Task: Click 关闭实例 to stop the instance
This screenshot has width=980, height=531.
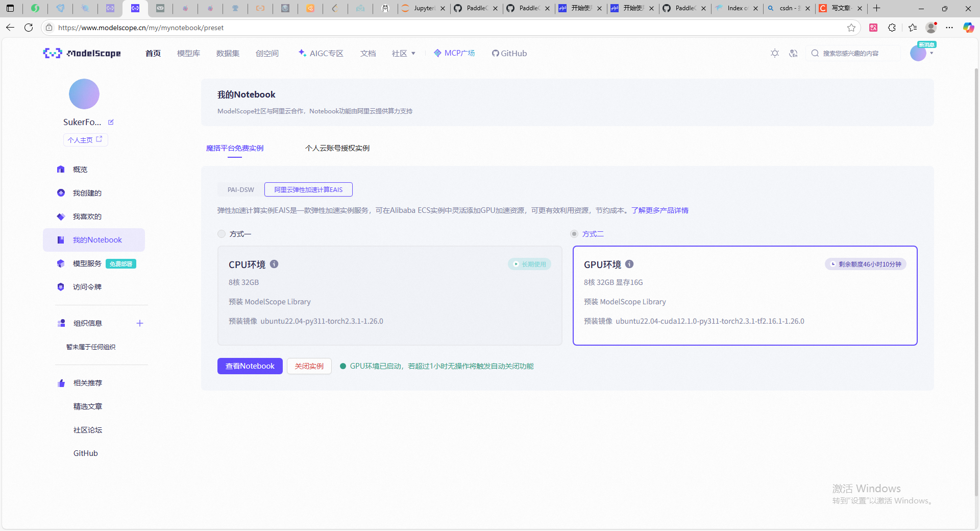Action: pyautogui.click(x=309, y=366)
